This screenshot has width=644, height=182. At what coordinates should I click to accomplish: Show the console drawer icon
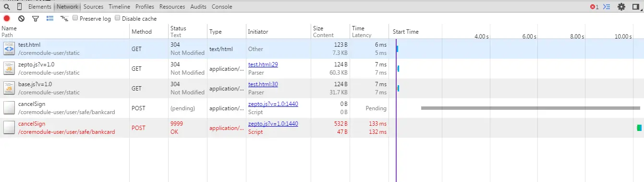pos(607,7)
